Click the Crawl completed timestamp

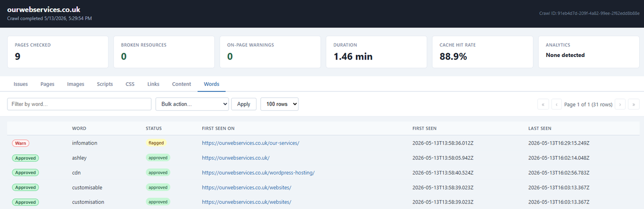49,19
